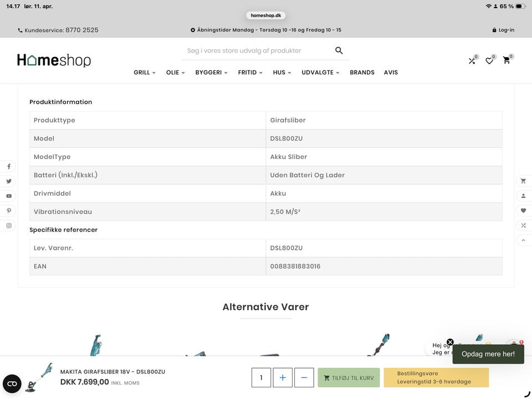Open the Facebook share icon
The width and height of the screenshot is (532, 399).
click(9, 167)
